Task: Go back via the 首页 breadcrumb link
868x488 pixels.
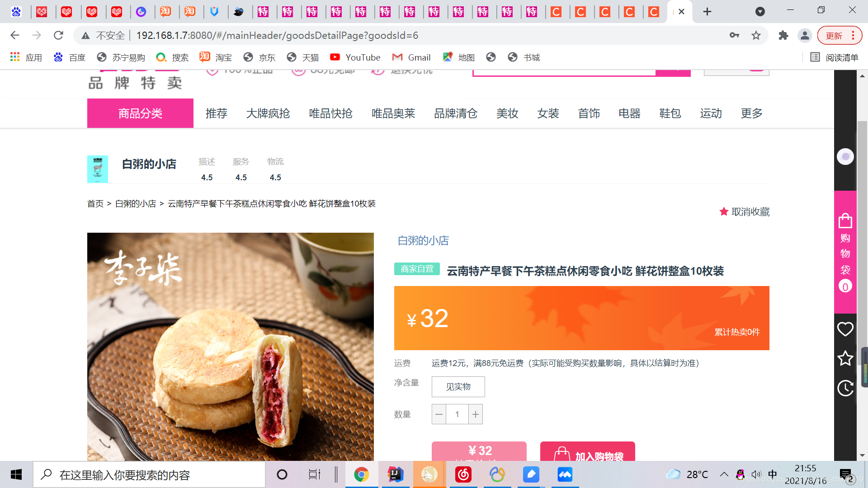Action: [x=95, y=203]
